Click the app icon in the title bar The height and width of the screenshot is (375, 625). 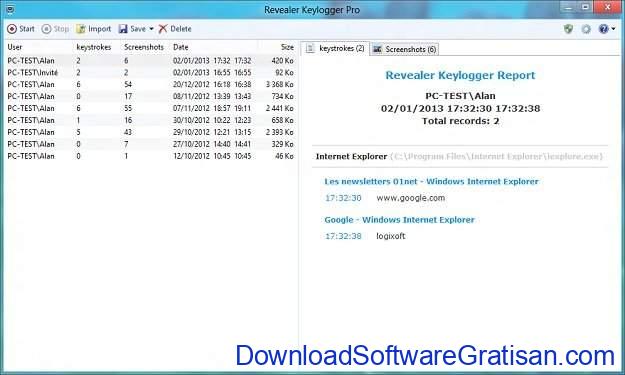(10, 9)
